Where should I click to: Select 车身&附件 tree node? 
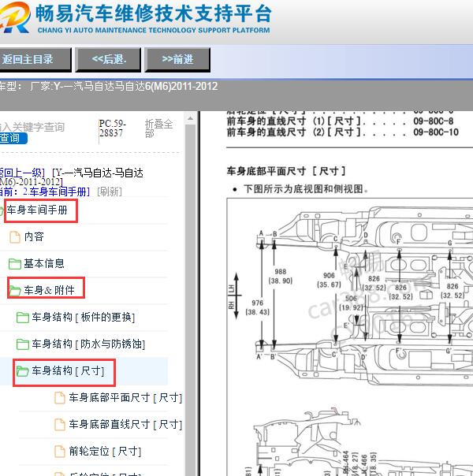pos(49,290)
